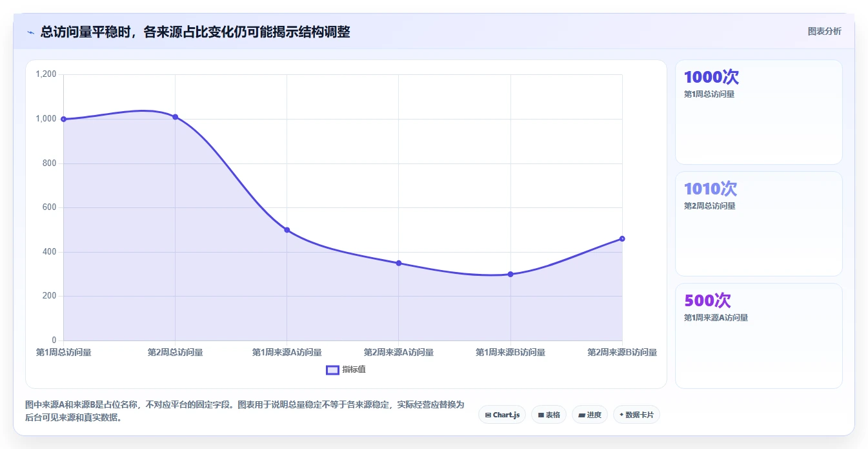The image size is (868, 449).
Task: Toggle the 指标值 legend item
Action: [x=346, y=370]
